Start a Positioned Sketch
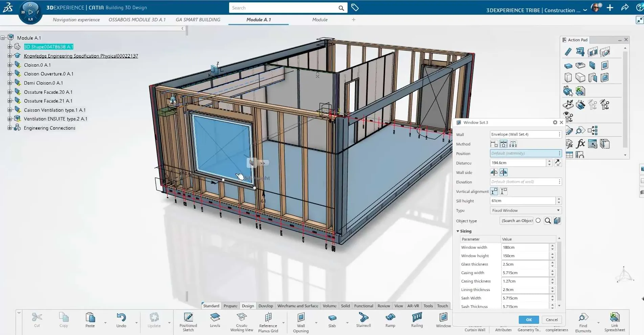Screen dimensions: 644x335 coord(188,322)
